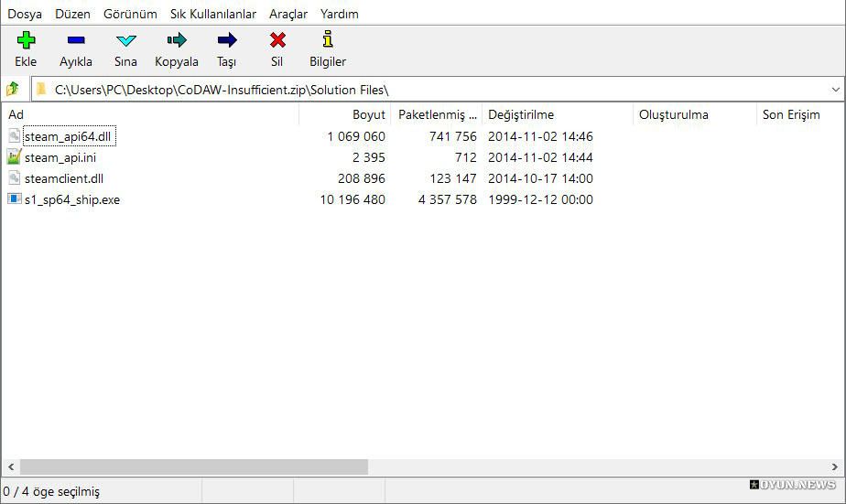The width and height of the screenshot is (846, 504).
Task: Click the size value 10 196 480
Action: point(352,199)
